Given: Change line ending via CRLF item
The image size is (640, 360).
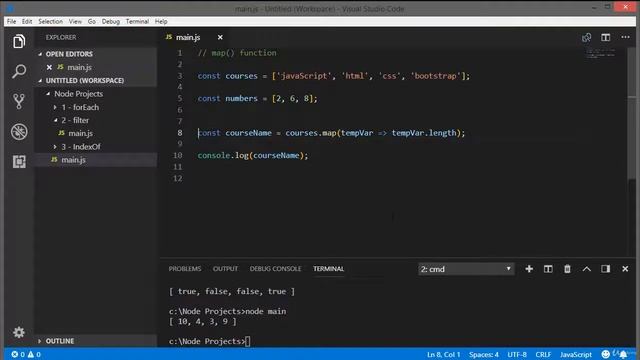Looking at the screenshot, I should 543,354.
